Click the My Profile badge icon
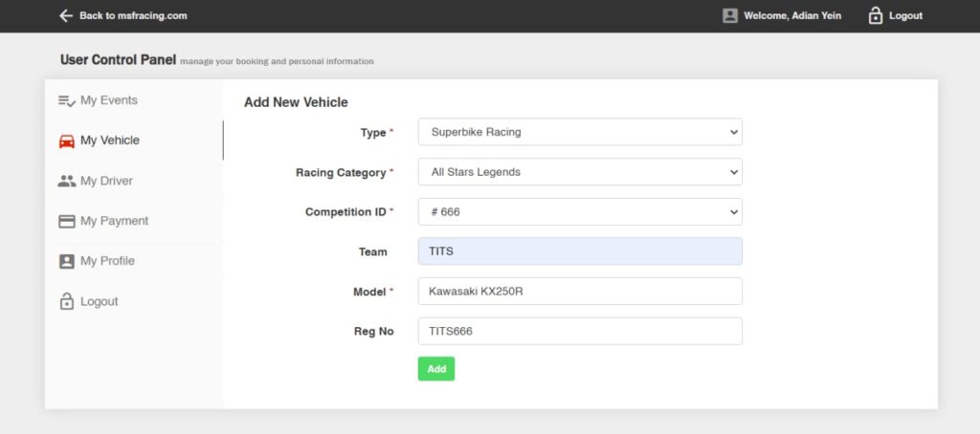The height and width of the screenshot is (434, 980). point(66,261)
